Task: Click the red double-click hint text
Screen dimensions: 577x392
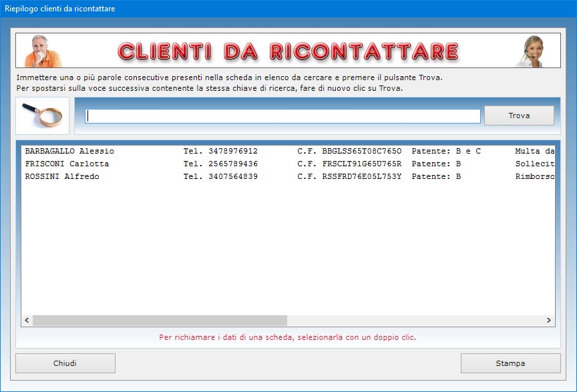Action: 287,337
